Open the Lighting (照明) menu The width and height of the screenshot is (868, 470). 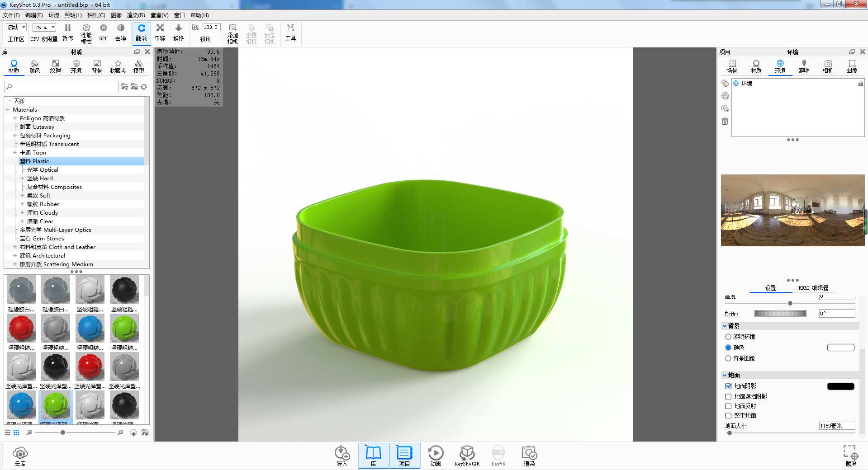point(73,15)
